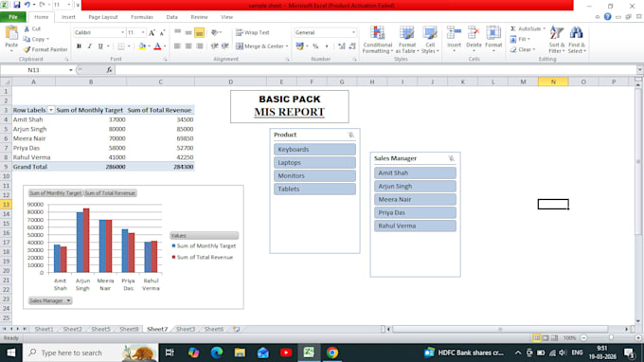Open Find & Select menu

tap(577, 40)
